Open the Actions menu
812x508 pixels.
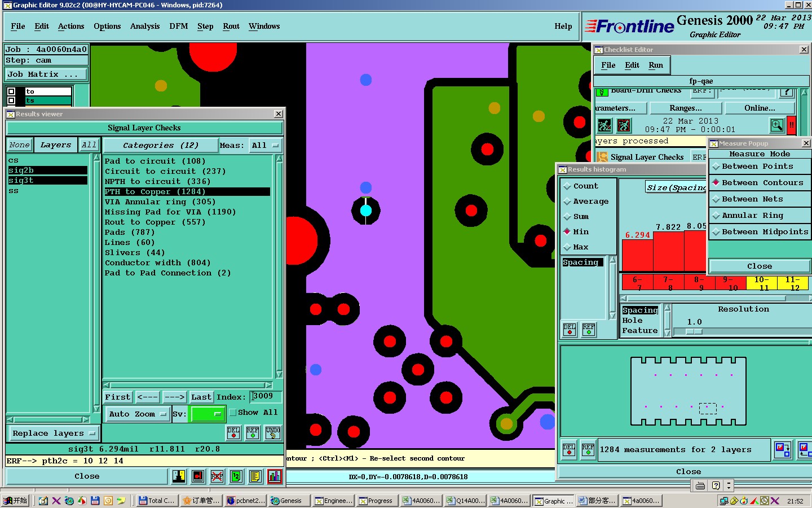(71, 27)
